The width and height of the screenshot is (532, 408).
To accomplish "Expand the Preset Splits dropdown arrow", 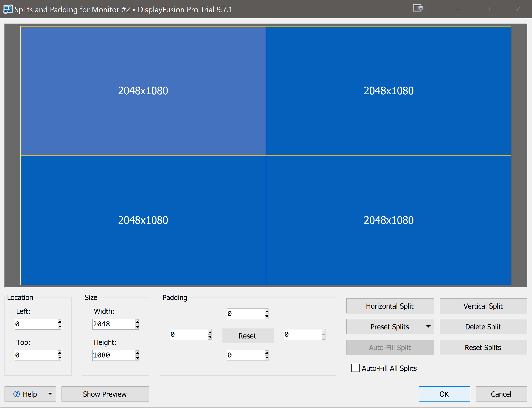I will 428,327.
